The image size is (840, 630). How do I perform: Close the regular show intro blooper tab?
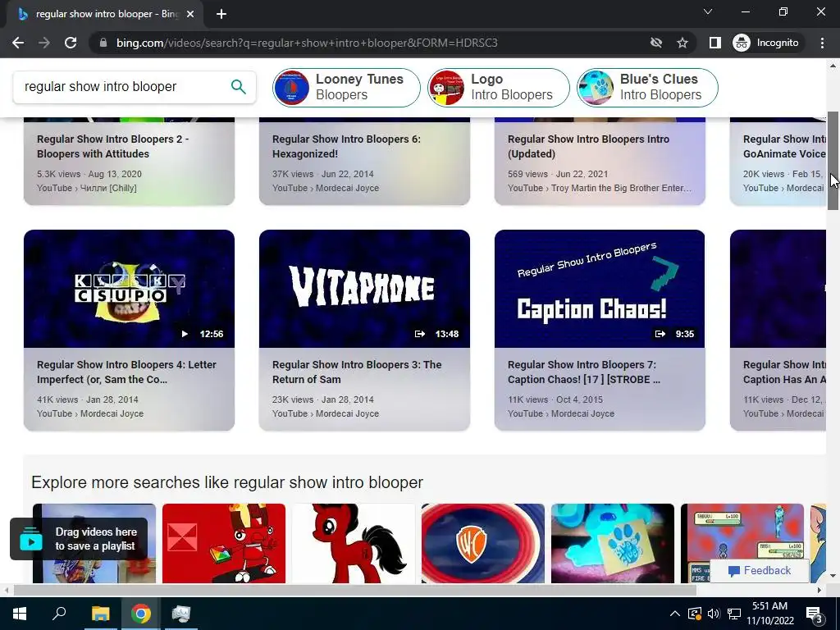point(190,14)
